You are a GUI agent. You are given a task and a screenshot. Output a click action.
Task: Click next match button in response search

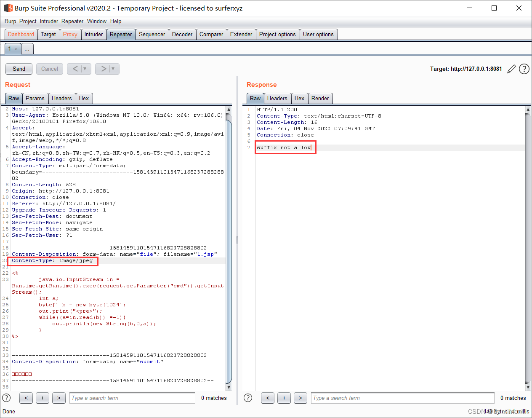[301, 398]
